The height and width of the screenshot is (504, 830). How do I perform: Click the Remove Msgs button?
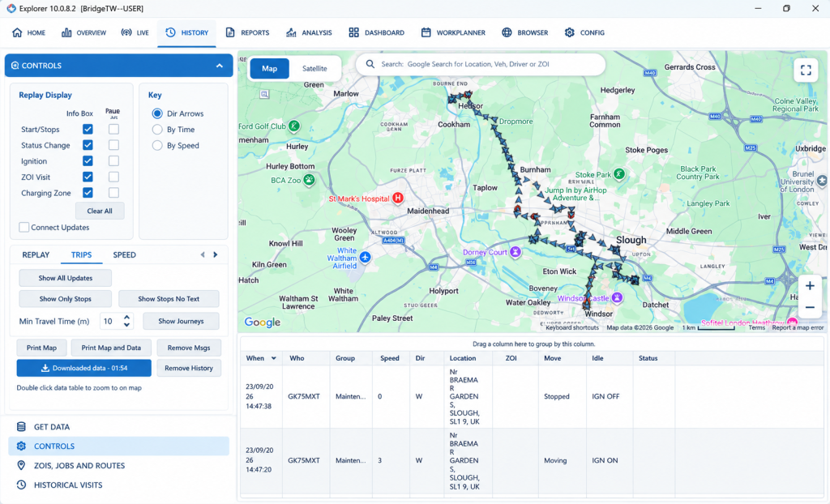click(x=189, y=348)
